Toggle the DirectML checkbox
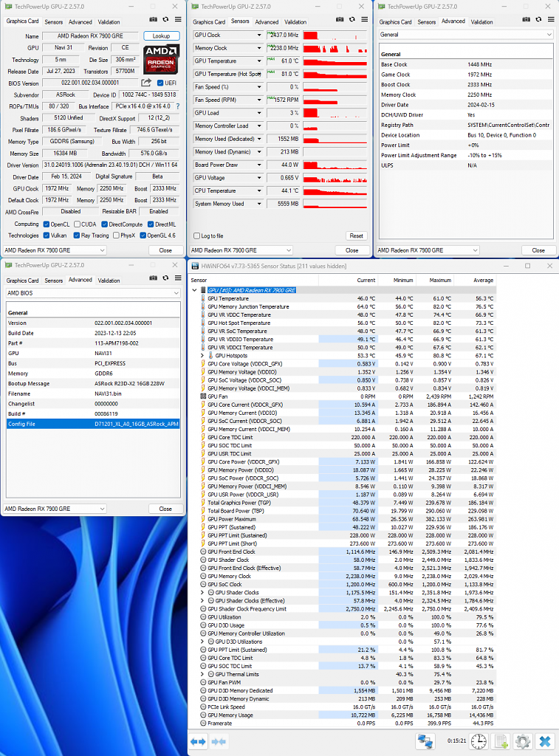559x756 pixels. 151,224
